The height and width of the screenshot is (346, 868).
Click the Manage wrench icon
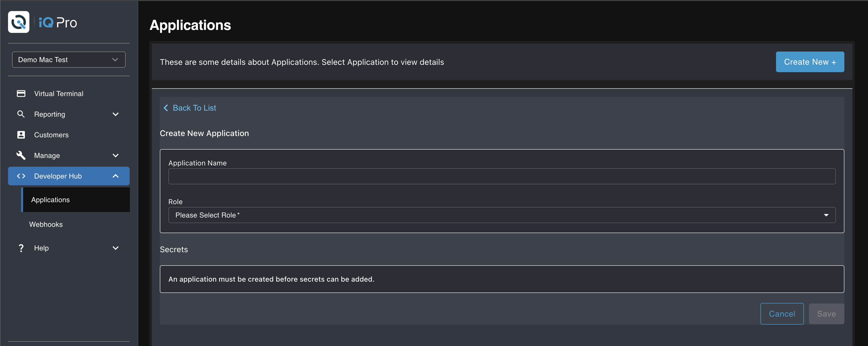tap(21, 155)
